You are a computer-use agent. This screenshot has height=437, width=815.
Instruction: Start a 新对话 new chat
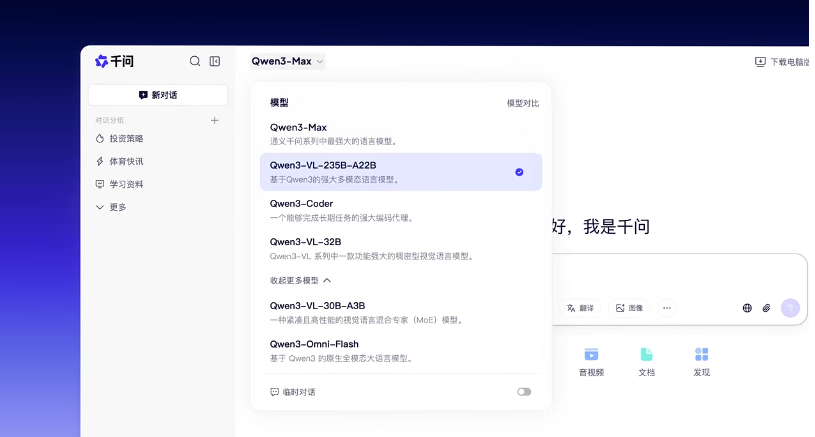158,95
